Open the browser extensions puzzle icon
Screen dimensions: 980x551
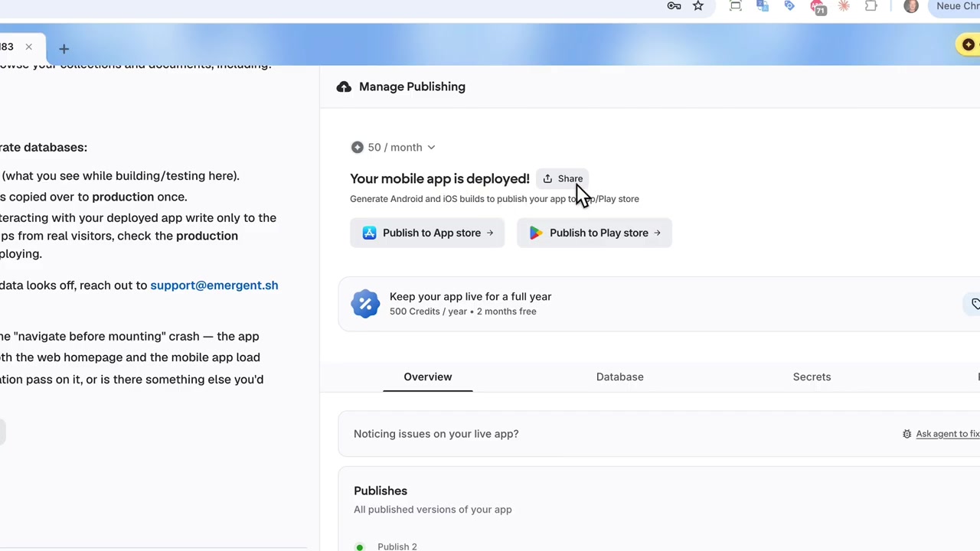[x=871, y=6]
